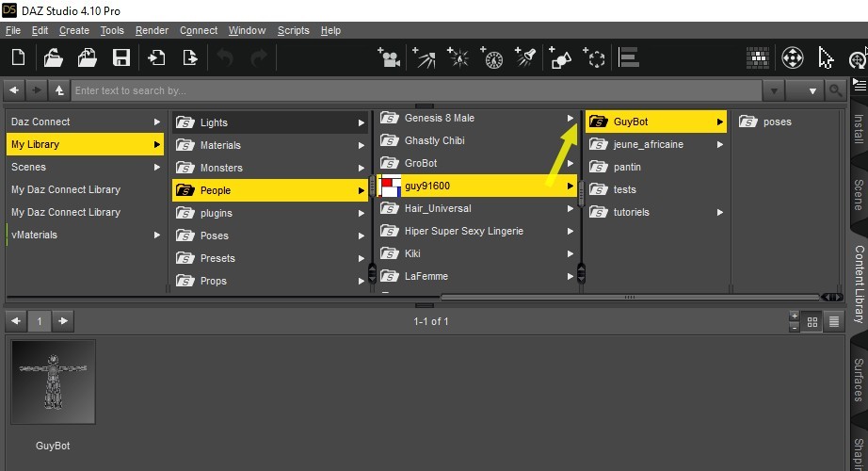This screenshot has height=471, width=868.
Task: Open the Render menu
Action: [152, 30]
